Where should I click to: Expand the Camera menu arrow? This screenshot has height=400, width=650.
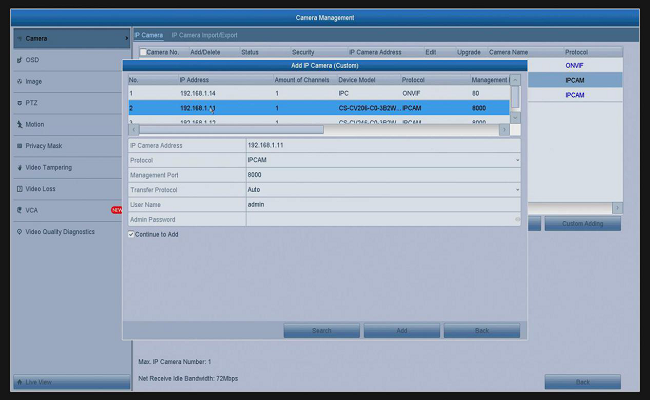click(x=126, y=39)
